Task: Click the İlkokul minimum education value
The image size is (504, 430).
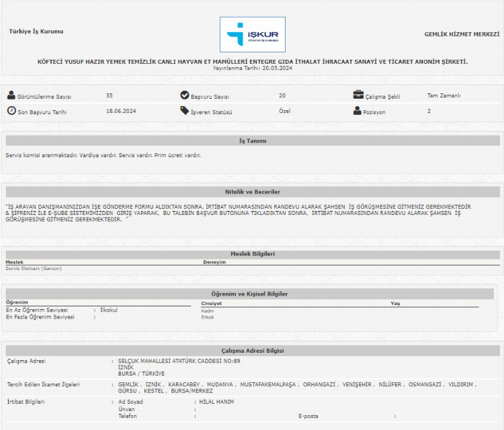Action: click(x=109, y=310)
